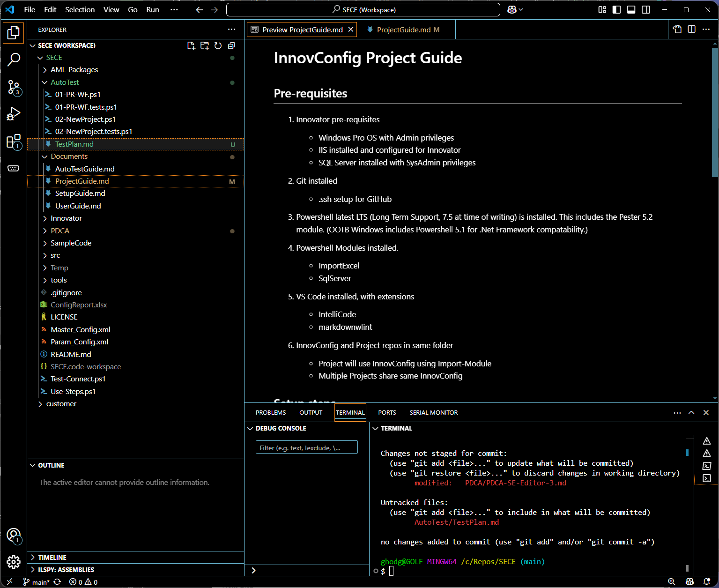Open the File menu
The image size is (719, 588).
[30, 9]
